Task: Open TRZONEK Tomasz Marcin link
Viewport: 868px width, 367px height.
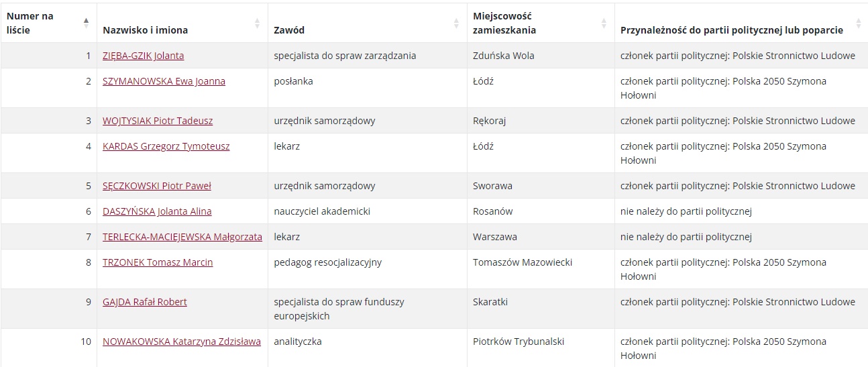Action: point(158,262)
